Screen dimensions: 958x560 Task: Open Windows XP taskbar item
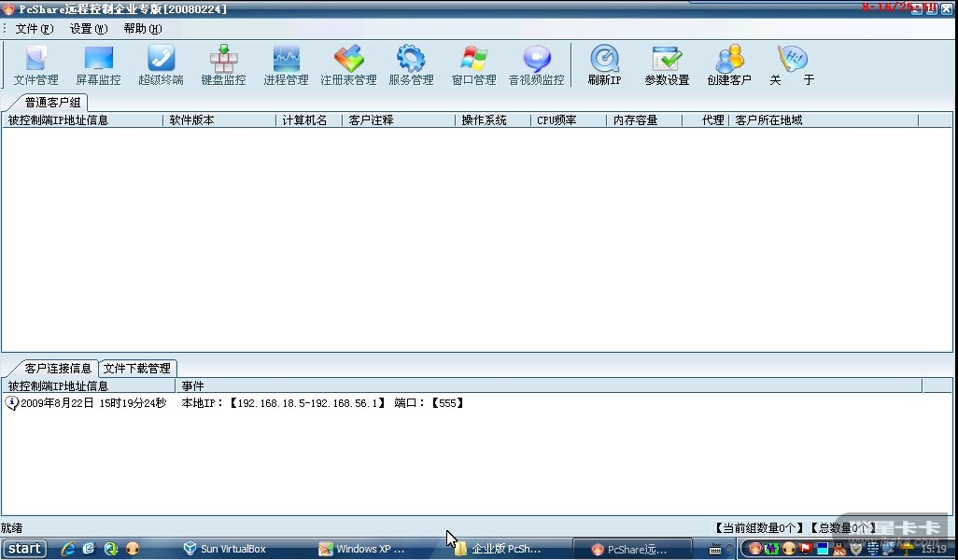361,549
